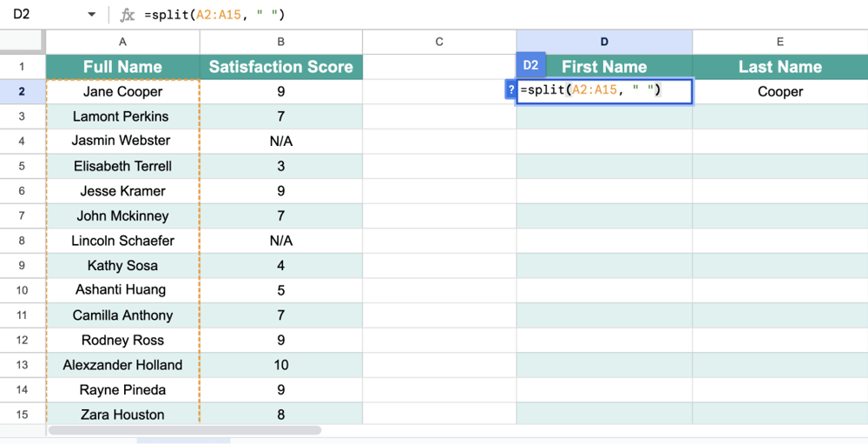This screenshot has width=868, height=444.
Task: Click the horizontal scrollbar at bottom
Action: [x=185, y=430]
